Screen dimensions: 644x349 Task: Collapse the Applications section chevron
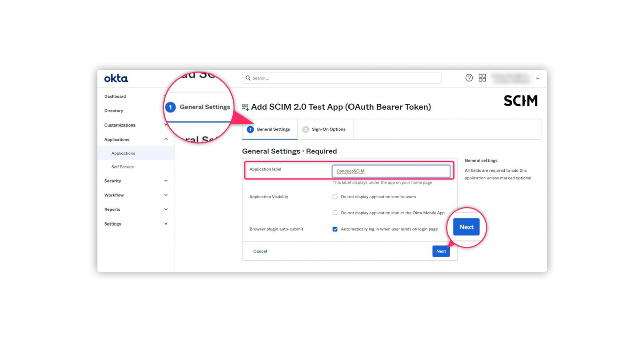(166, 139)
